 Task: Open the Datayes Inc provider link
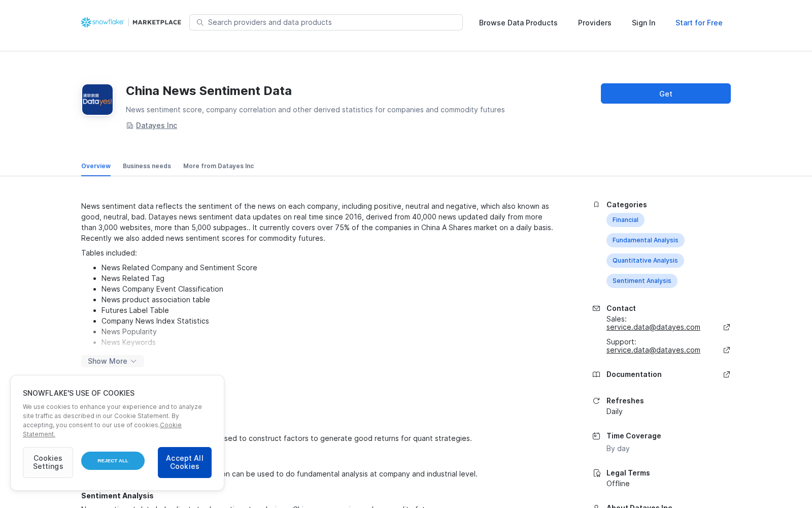(x=156, y=125)
